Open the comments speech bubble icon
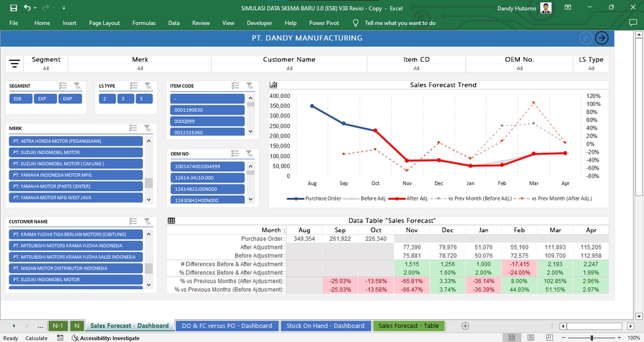Image resolution: width=644 pixels, height=342 pixels. (633, 23)
